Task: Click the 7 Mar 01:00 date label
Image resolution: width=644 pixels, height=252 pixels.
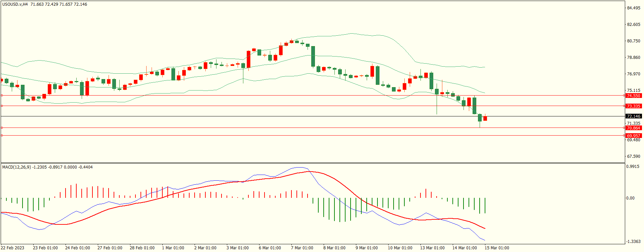Action: (x=302, y=248)
